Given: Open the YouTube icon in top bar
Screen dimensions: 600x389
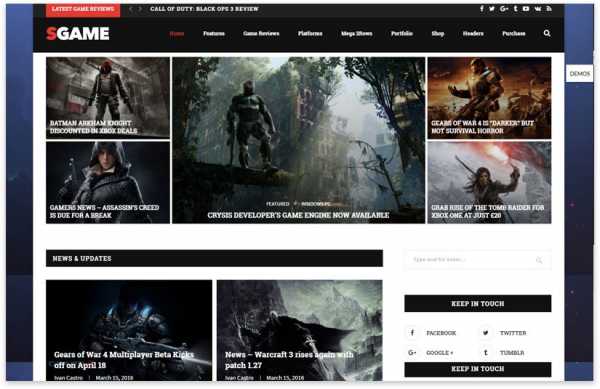Looking at the screenshot, I should (x=526, y=8).
